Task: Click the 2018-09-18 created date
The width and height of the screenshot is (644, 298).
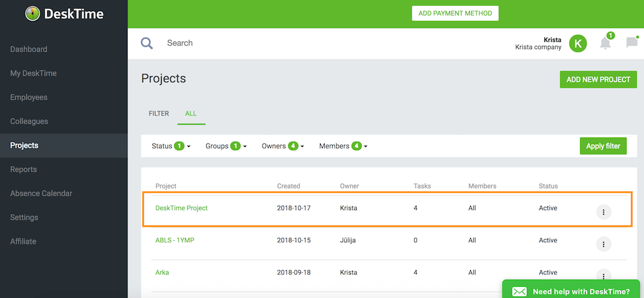Action: [x=294, y=273]
